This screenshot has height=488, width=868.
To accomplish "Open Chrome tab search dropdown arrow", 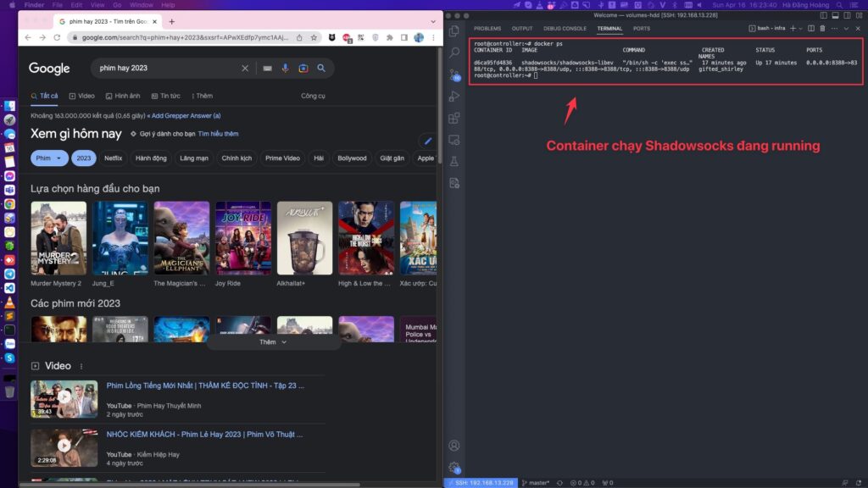I will click(433, 21).
